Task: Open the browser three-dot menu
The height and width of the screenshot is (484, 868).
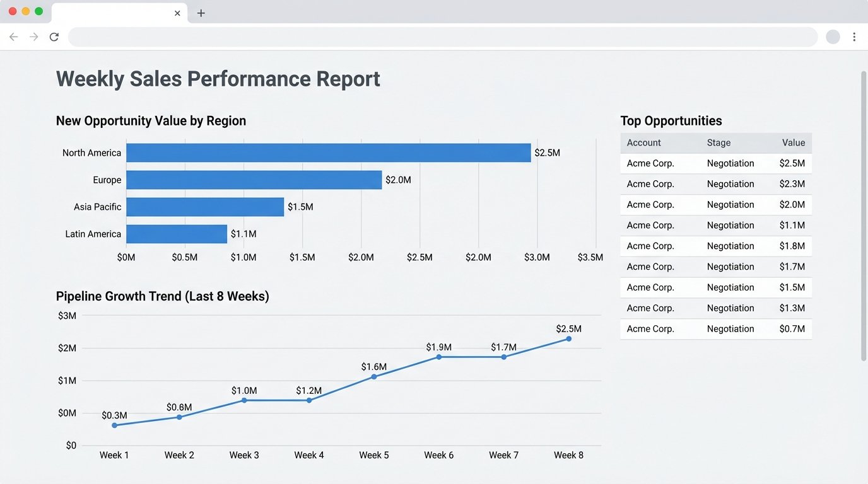Action: (x=855, y=37)
